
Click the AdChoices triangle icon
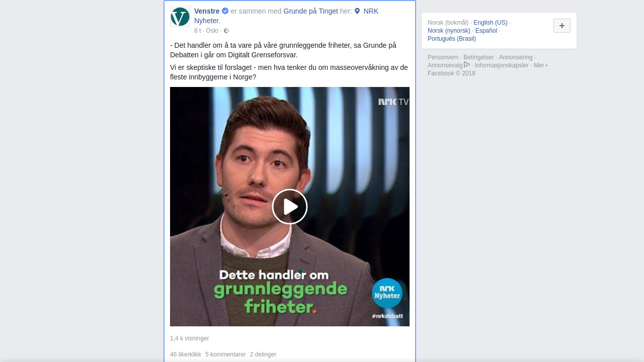467,64
